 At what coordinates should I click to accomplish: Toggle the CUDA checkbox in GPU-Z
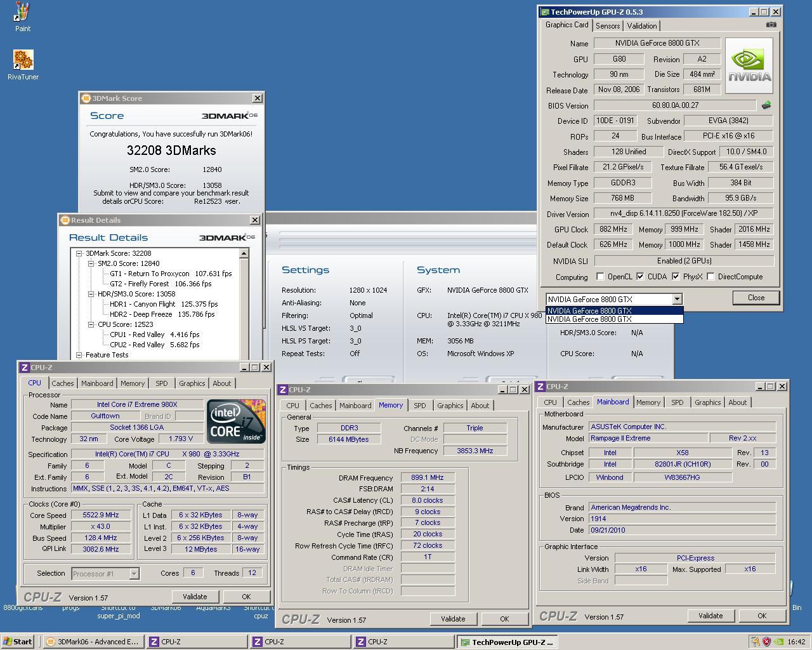tap(640, 277)
